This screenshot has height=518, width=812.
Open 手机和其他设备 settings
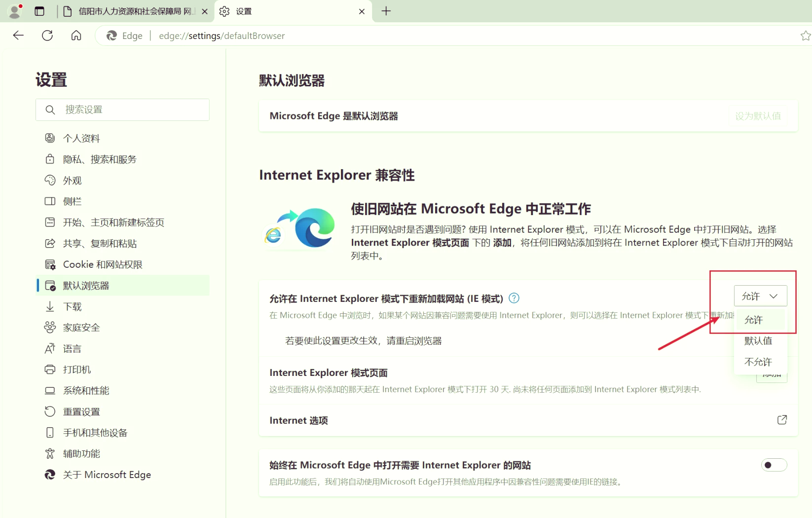click(x=123, y=433)
